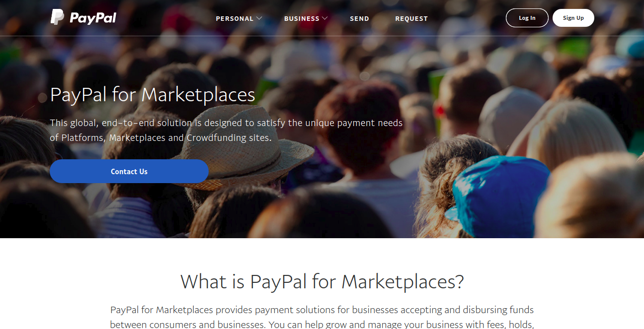
Task: Go to the SEND page
Action: point(359,18)
